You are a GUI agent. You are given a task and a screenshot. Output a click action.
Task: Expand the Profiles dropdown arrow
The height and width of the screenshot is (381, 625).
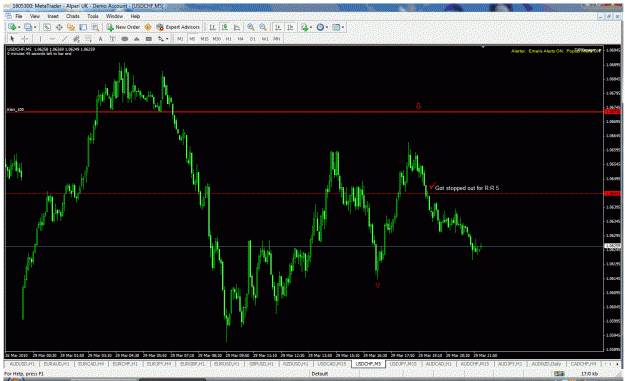[35, 27]
